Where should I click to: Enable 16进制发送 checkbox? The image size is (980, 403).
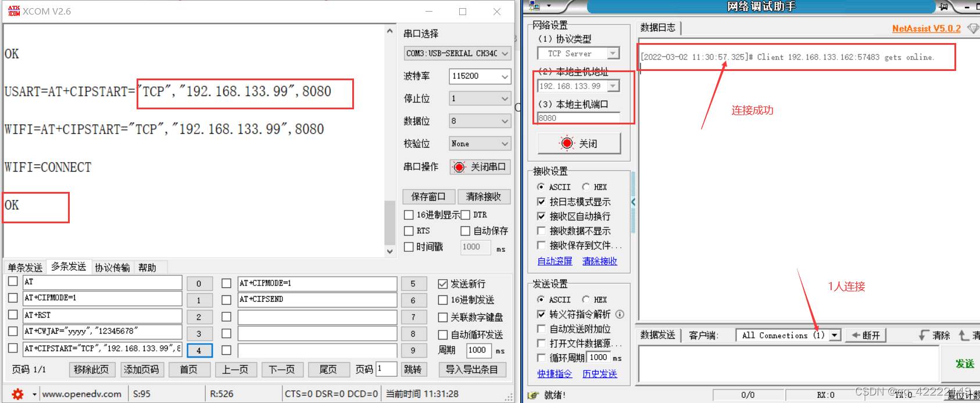[443, 300]
